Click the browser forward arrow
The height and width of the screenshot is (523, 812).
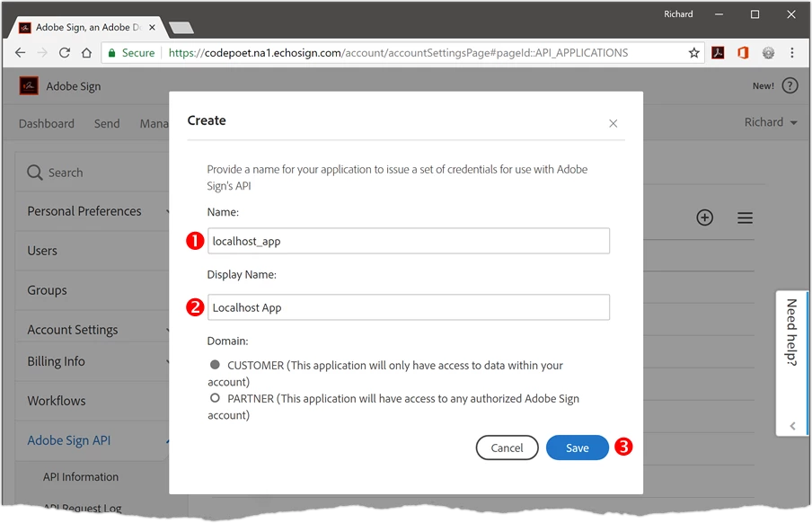(x=42, y=53)
